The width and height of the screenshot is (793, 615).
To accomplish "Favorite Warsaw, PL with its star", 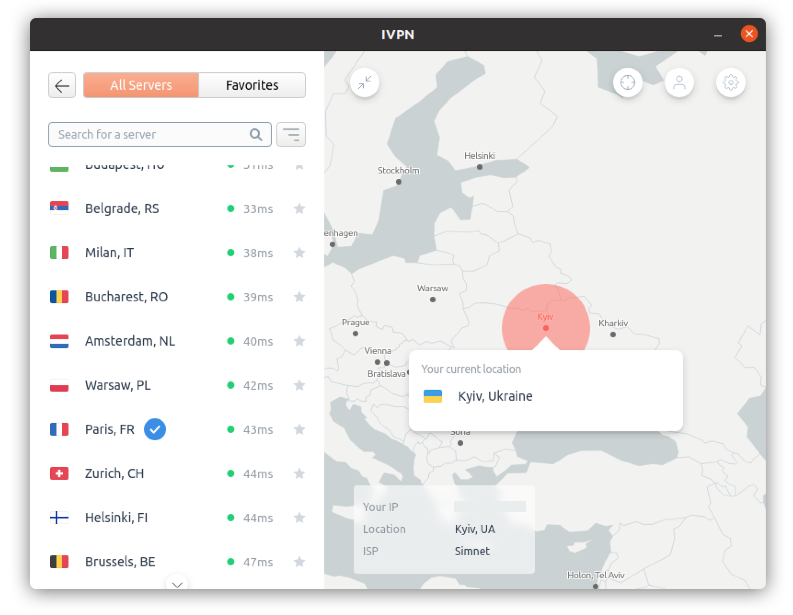I will (x=299, y=385).
